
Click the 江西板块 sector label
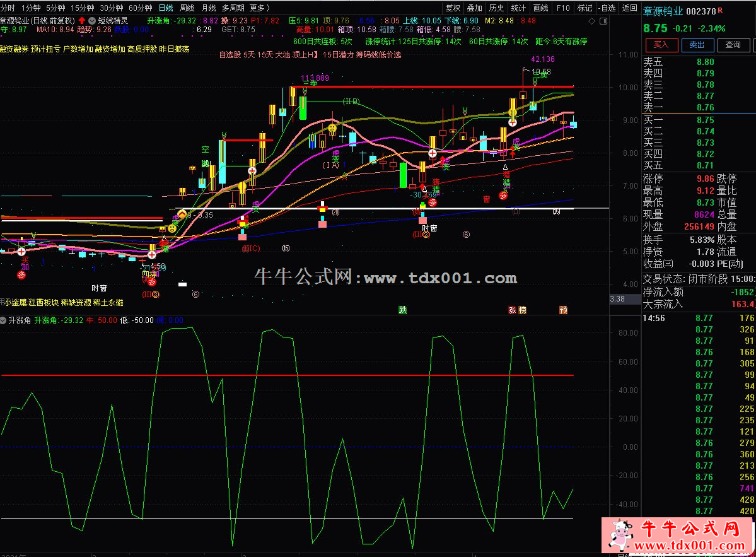(44, 302)
